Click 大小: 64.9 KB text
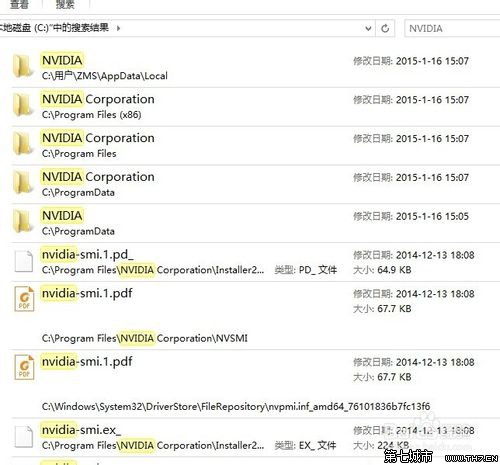500x465 pixels. pos(382,270)
